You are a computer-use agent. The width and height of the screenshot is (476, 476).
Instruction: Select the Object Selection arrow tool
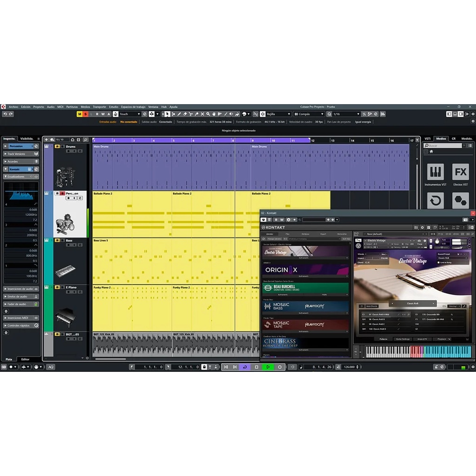[x=167, y=114]
